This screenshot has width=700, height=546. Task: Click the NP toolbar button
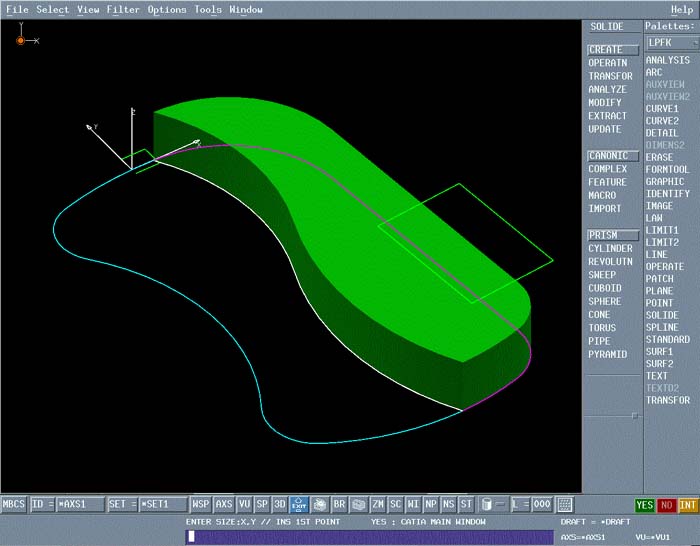[431, 505]
